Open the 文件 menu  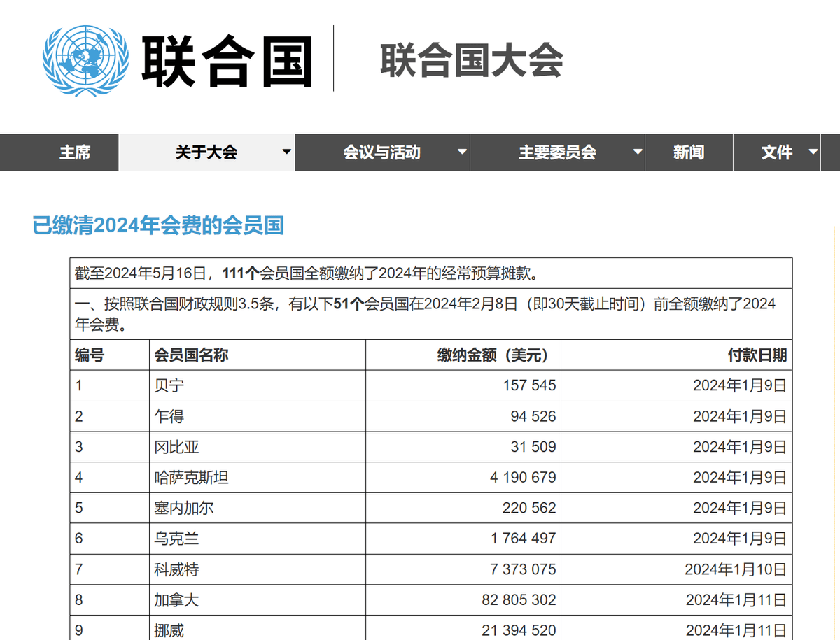[x=777, y=152]
